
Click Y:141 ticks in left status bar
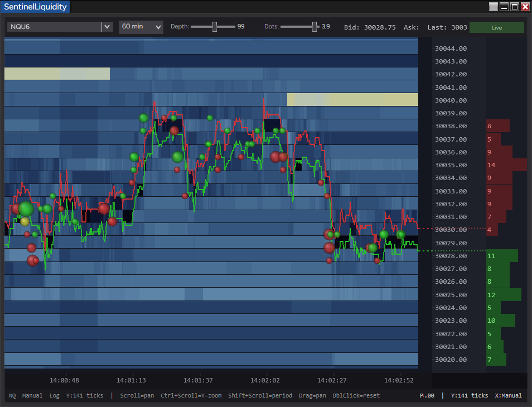84,395
